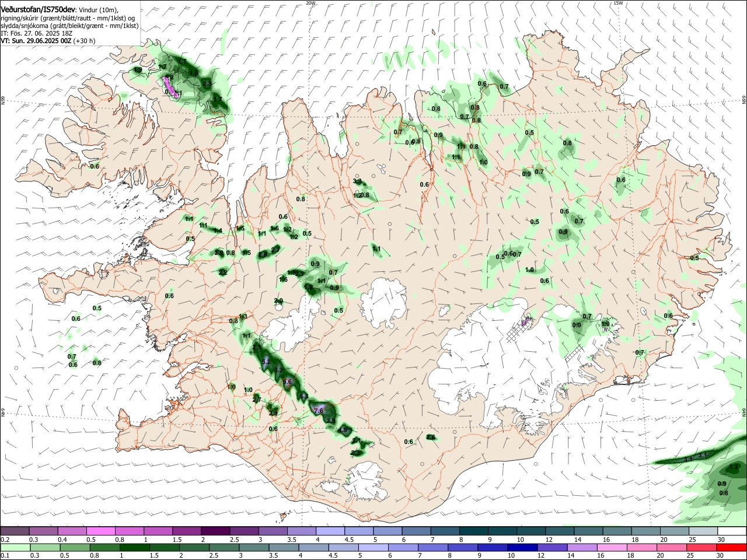Click the 15W longitude label
Screen dimensions: 747x560
pyautogui.click(x=618, y=3)
